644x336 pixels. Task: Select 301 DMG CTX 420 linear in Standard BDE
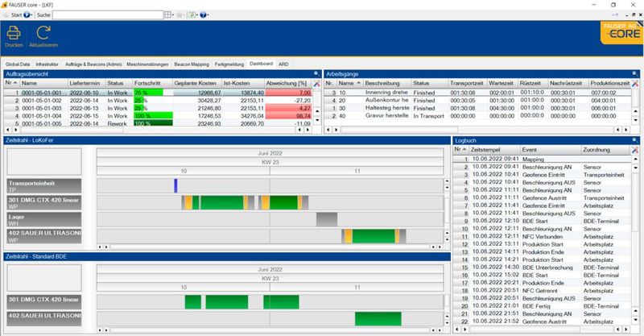pyautogui.click(x=44, y=302)
